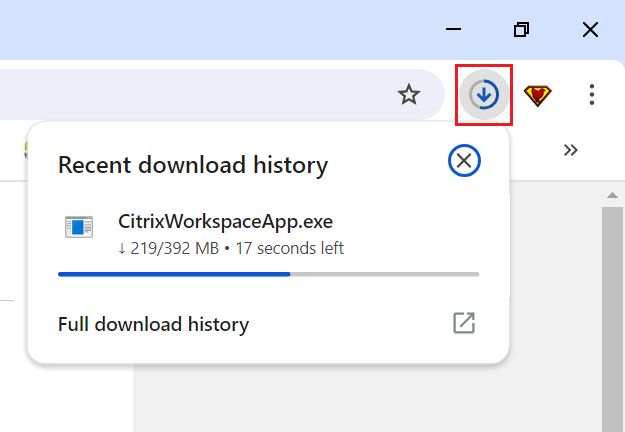Click the CitrixWorkspaceApp.exe file type icon
This screenshot has width=625, height=432.
point(79,227)
